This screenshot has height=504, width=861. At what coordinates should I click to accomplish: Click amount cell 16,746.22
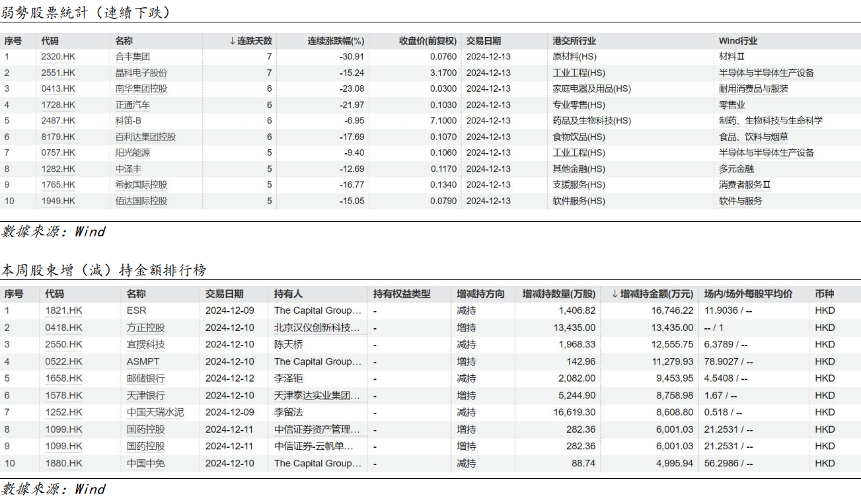pyautogui.click(x=673, y=310)
